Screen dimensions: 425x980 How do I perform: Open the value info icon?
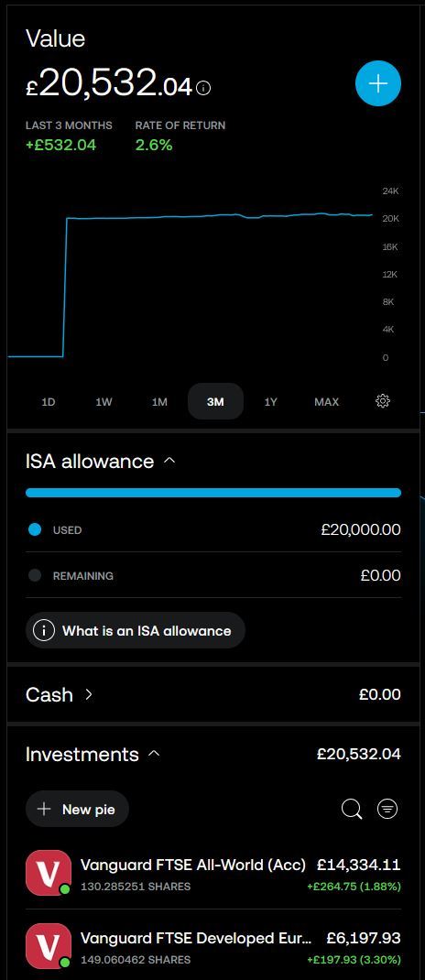pos(203,88)
